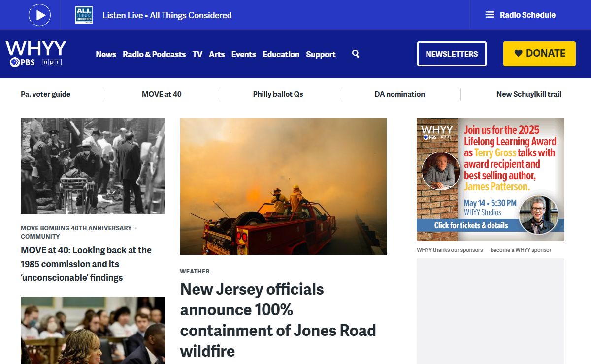This screenshot has height=364, width=591.
Task: Open the New Schuylkill trail link
Action: click(529, 94)
